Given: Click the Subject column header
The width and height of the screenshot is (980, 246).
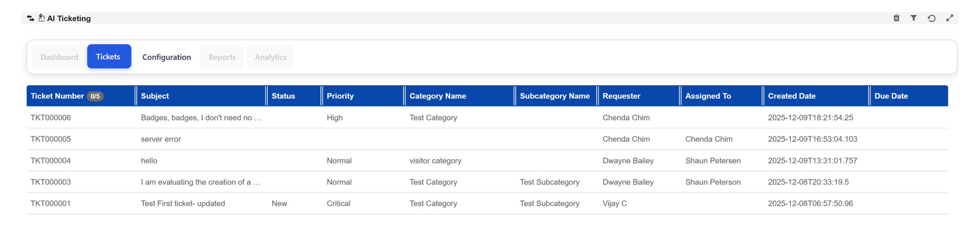Looking at the screenshot, I should (x=155, y=96).
